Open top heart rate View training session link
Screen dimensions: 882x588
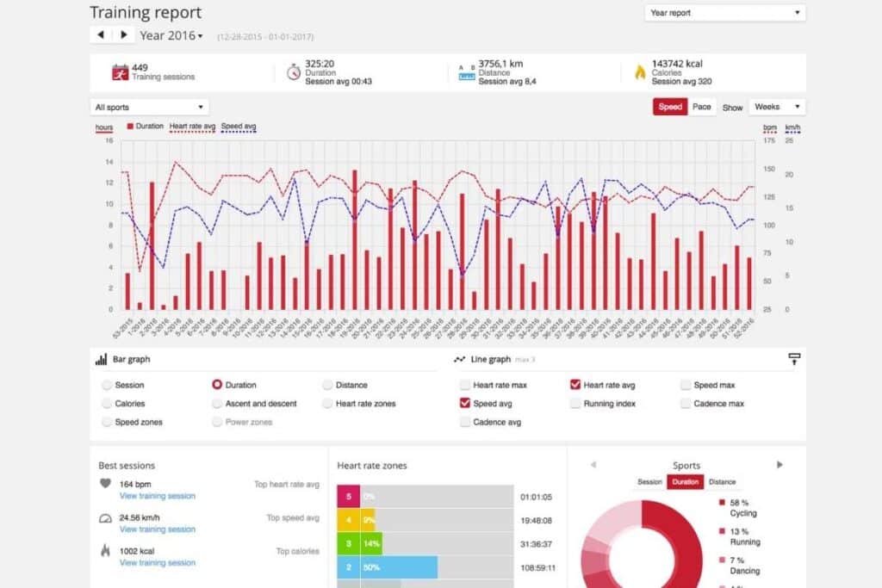point(157,496)
